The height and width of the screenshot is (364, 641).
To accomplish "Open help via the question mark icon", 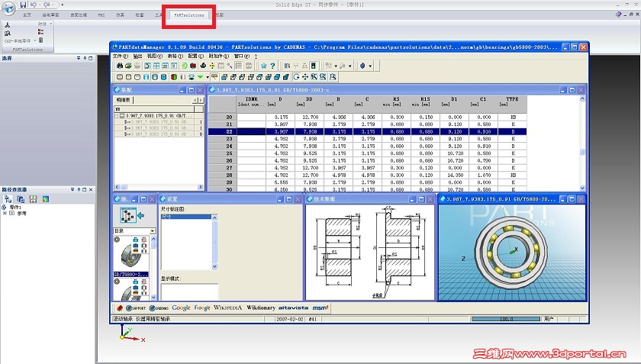I will (272, 66).
